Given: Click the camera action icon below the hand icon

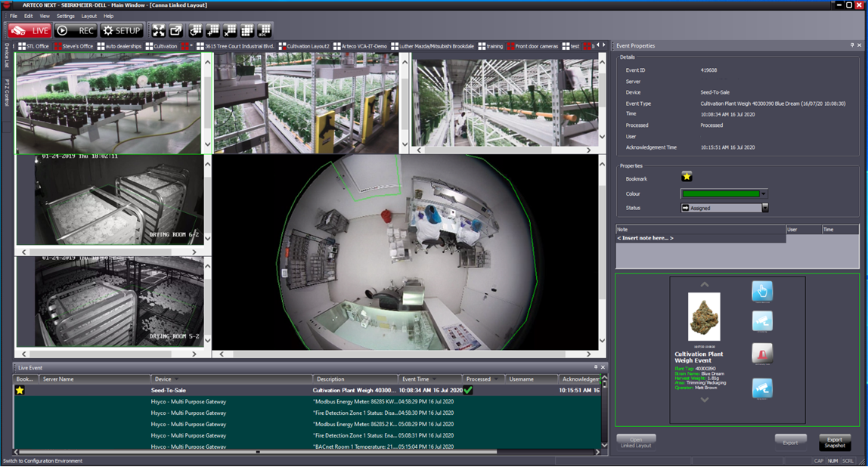Looking at the screenshot, I should pyautogui.click(x=762, y=320).
